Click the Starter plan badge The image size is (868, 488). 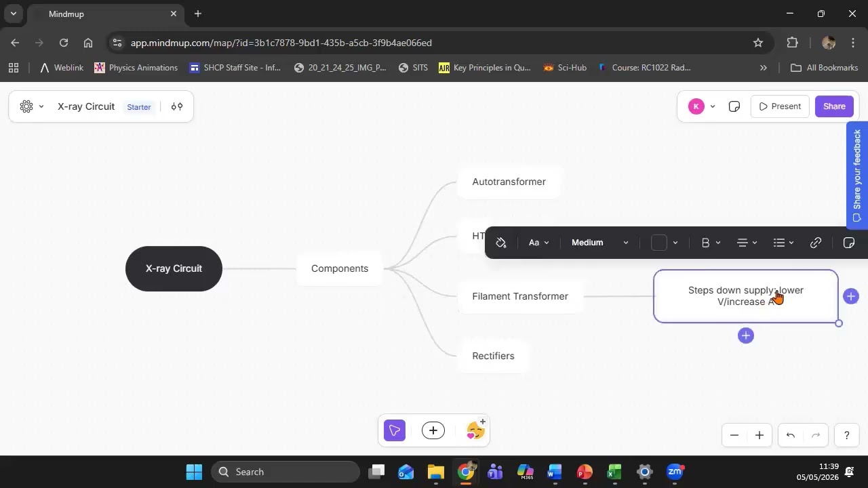[x=139, y=107]
